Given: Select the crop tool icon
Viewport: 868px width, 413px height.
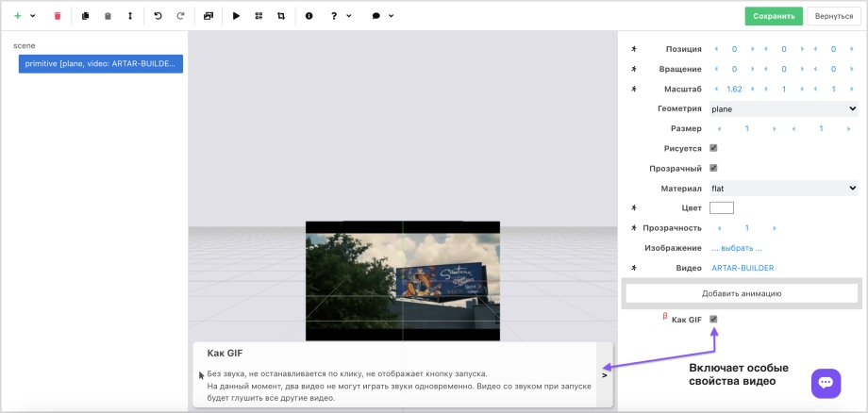Looking at the screenshot, I should [x=281, y=16].
